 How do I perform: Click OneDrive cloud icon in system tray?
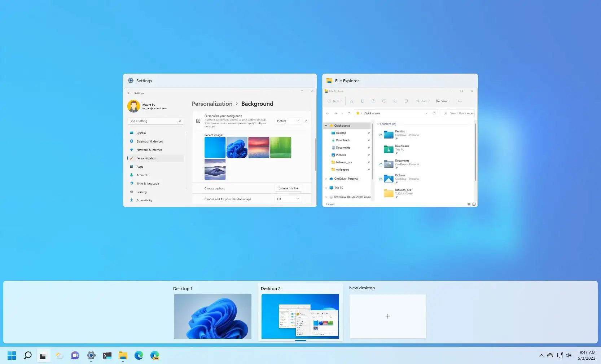tap(550, 355)
